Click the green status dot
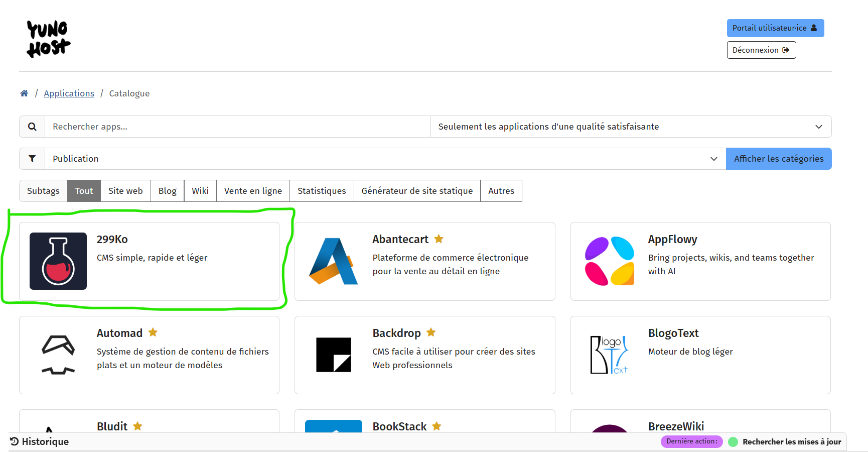 733,442
